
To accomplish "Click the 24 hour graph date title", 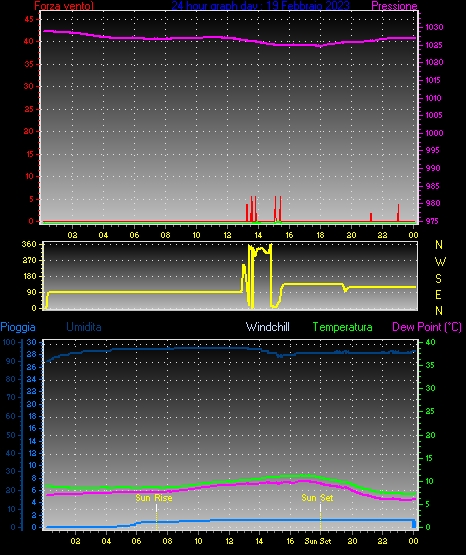I will coord(260,5).
